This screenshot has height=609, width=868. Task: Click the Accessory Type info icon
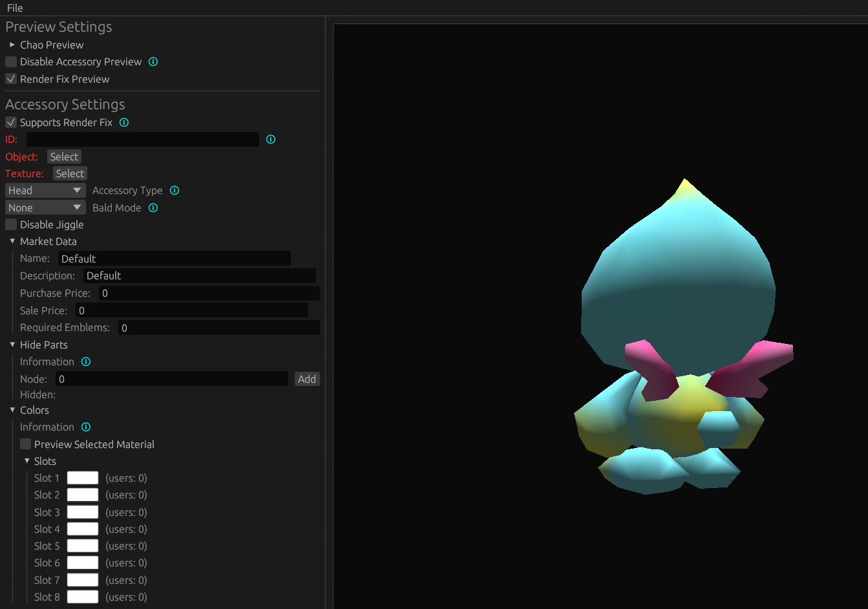[174, 190]
